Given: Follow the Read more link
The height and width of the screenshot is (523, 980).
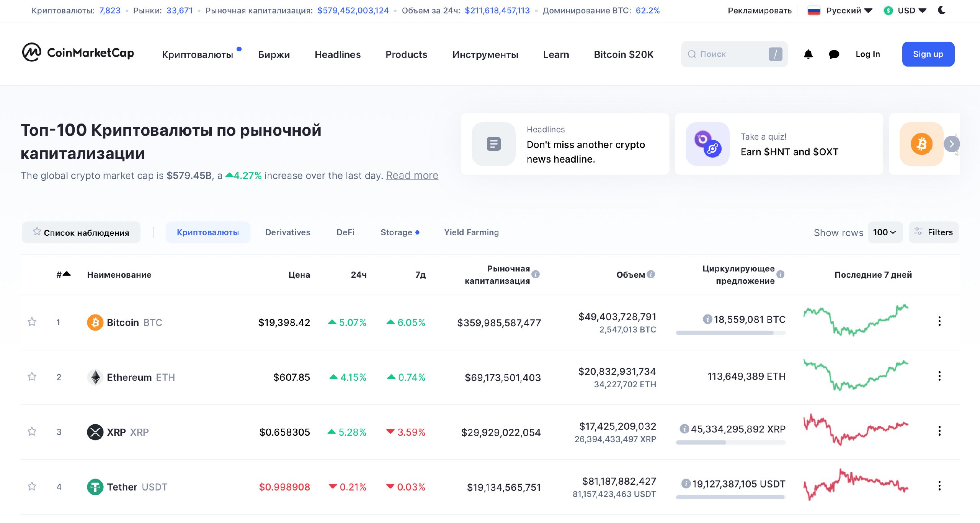Looking at the screenshot, I should 412,175.
